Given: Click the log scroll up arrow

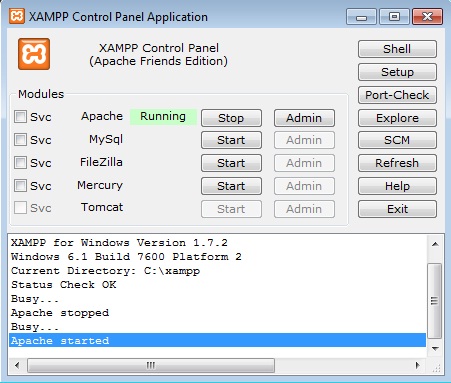Looking at the screenshot, I should point(435,244).
